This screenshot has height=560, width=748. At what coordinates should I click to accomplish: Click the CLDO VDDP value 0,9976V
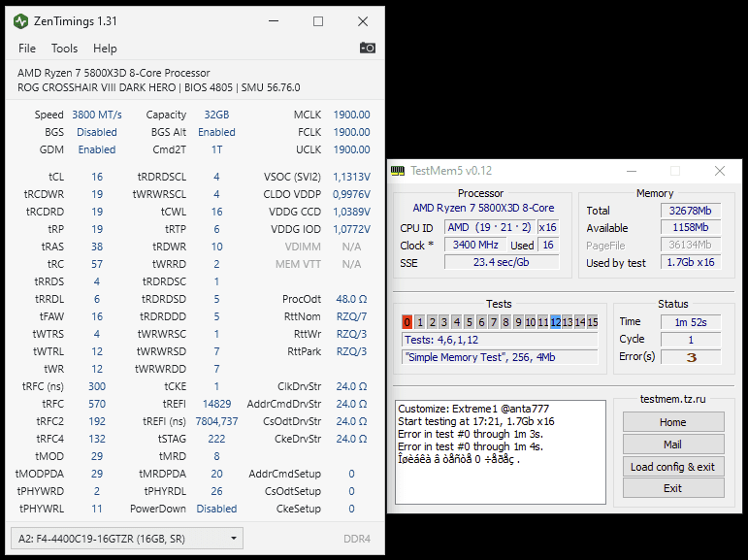tap(351, 194)
